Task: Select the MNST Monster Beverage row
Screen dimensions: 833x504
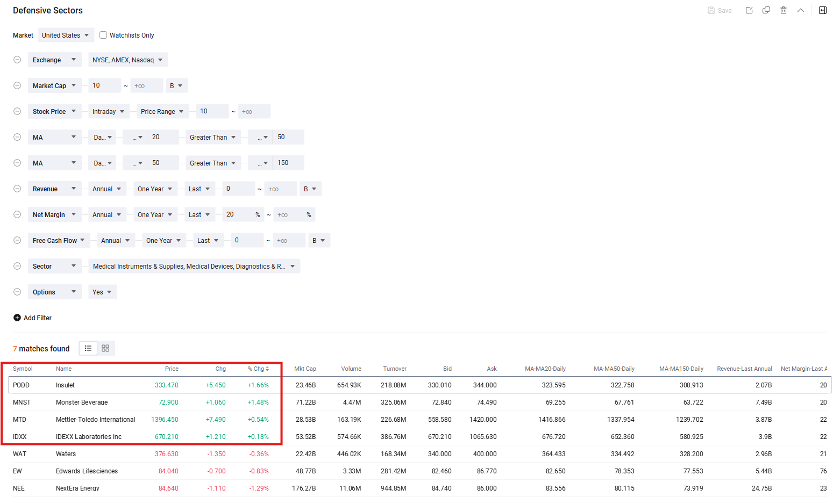Action: [420, 402]
